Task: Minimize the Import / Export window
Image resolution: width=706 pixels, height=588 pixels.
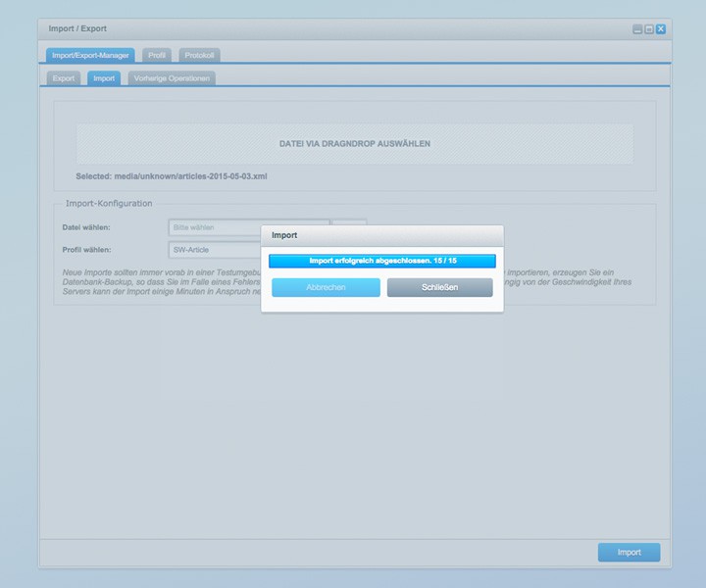Action: coord(637,29)
